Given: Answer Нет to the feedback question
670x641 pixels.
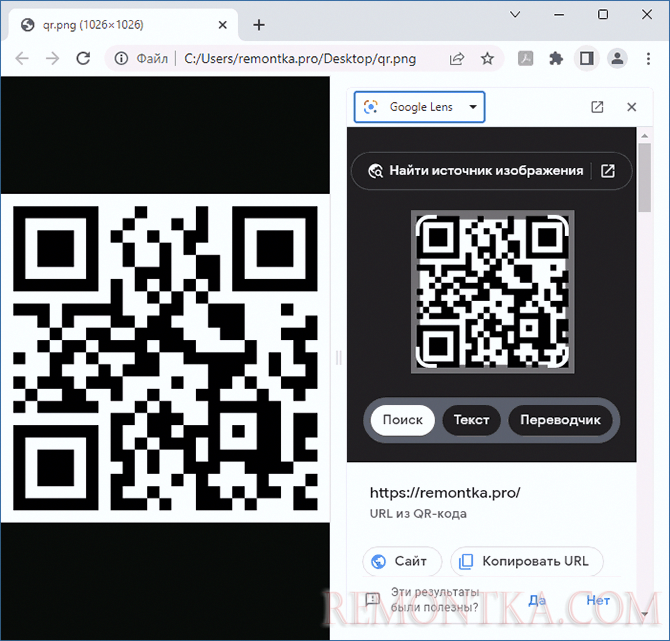Looking at the screenshot, I should coord(598,600).
